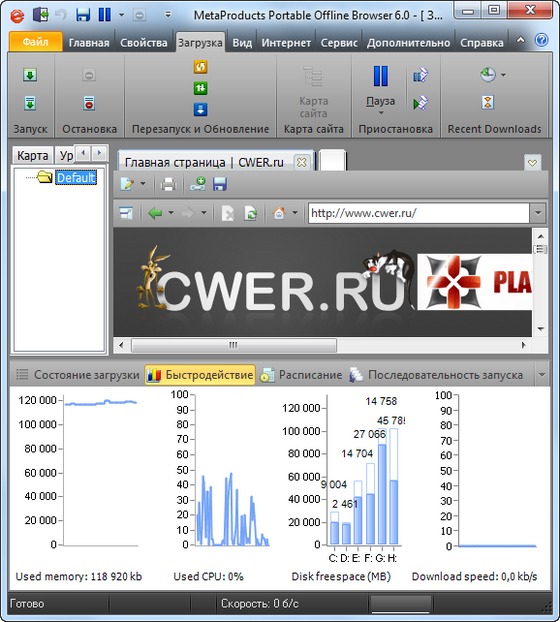
Task: Collapse the ribbon with the up chevron
Action: tap(520, 40)
